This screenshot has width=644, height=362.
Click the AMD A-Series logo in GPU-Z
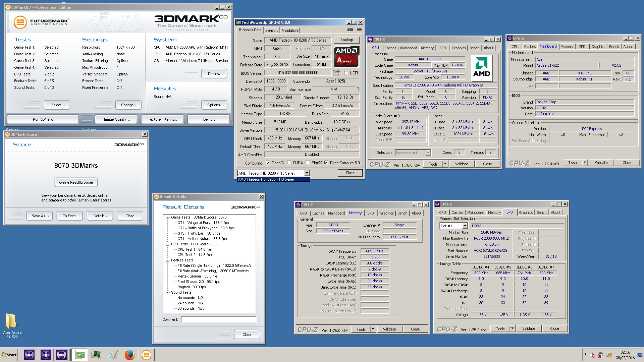[346, 56]
